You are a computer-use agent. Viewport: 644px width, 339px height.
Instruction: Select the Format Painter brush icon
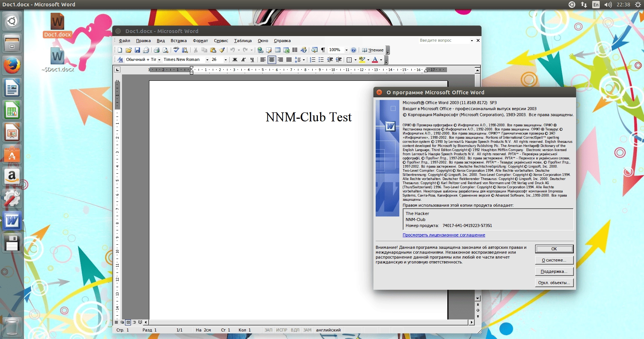(222, 50)
